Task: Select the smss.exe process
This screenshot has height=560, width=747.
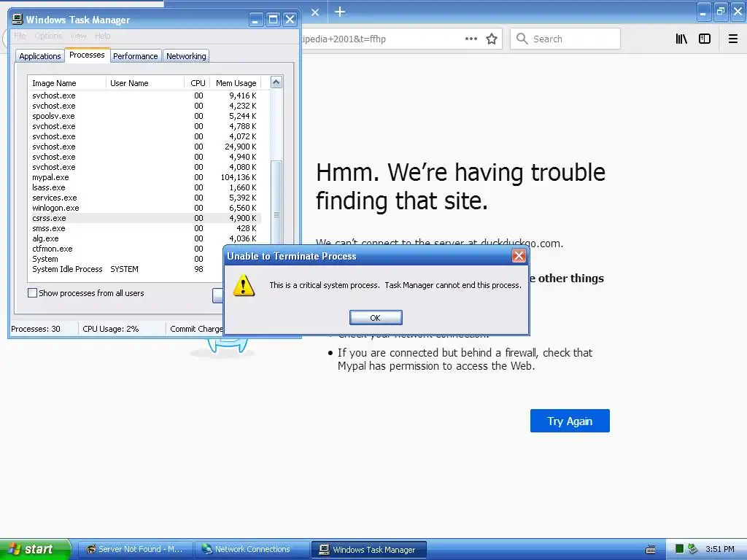Action: point(144,228)
